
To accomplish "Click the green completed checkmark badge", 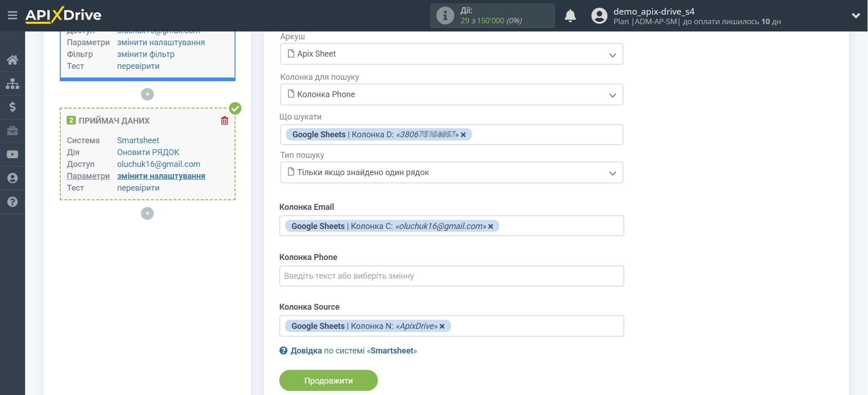I will click(x=235, y=108).
